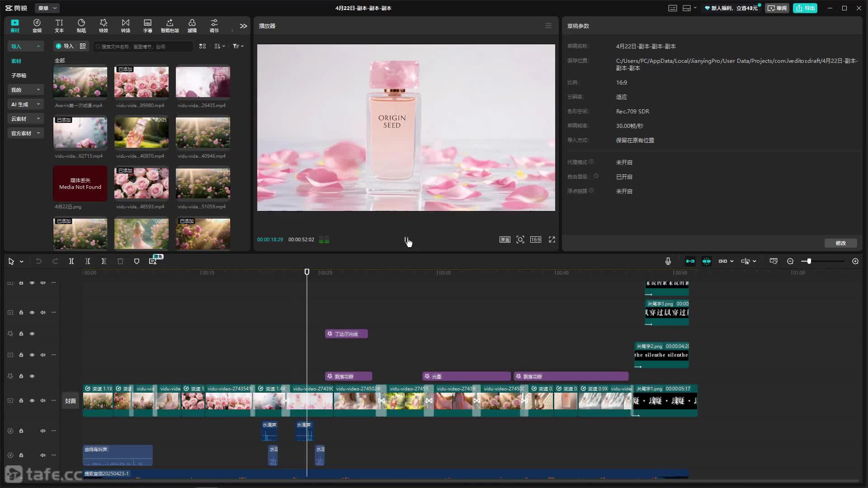The image size is (868, 488).
Task: Toggle the linkage chain icon
Action: pos(723,261)
